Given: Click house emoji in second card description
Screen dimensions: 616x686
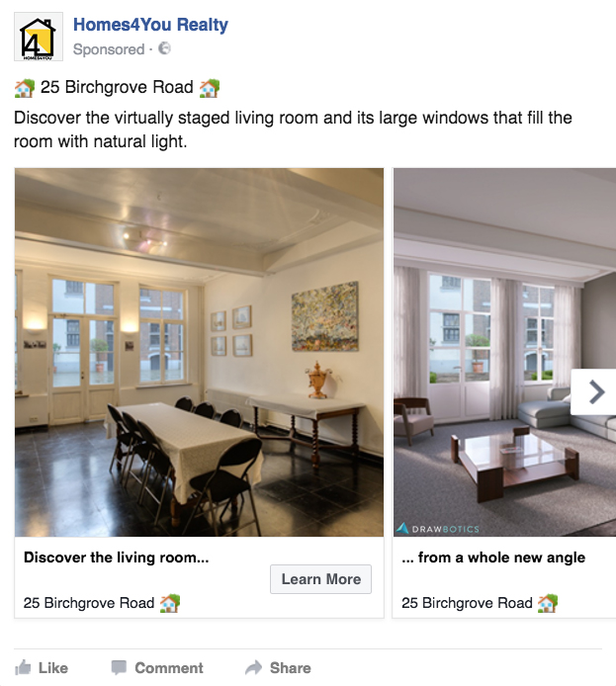Looking at the screenshot, I should (x=548, y=603).
